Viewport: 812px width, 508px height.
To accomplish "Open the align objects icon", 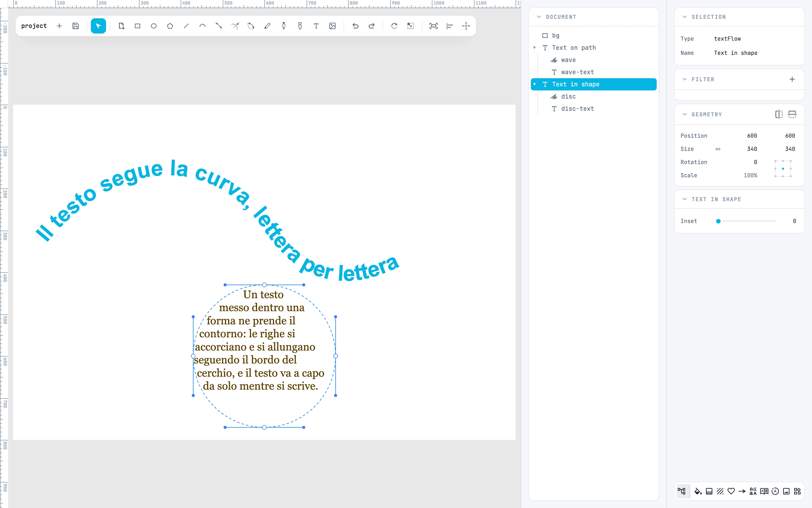I will click(450, 26).
